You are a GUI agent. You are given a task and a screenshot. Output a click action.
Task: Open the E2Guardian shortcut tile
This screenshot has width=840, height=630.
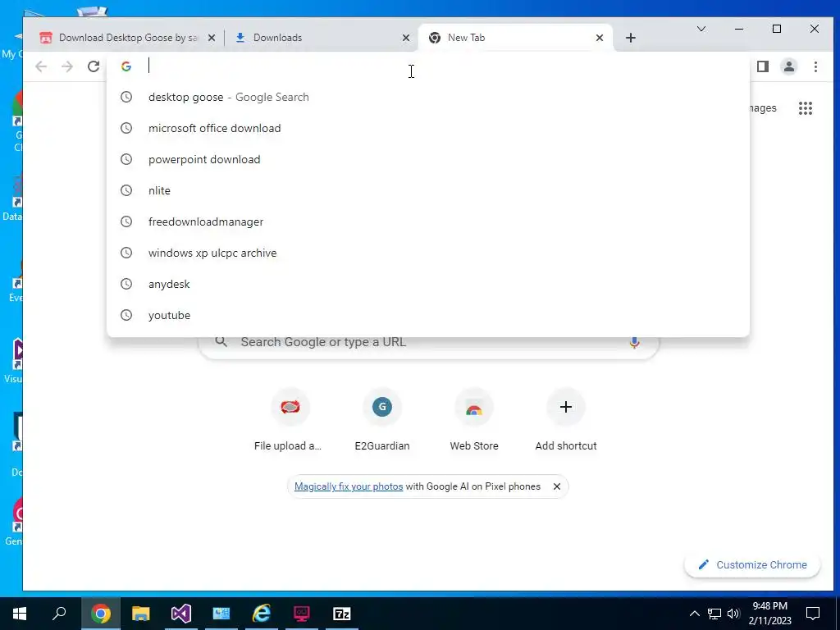(382, 419)
